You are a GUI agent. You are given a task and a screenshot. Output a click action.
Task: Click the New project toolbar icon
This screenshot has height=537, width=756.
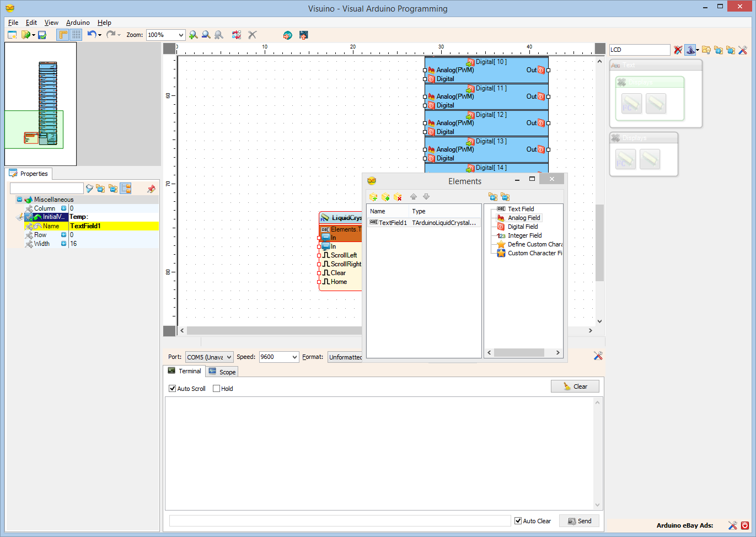[x=12, y=35]
